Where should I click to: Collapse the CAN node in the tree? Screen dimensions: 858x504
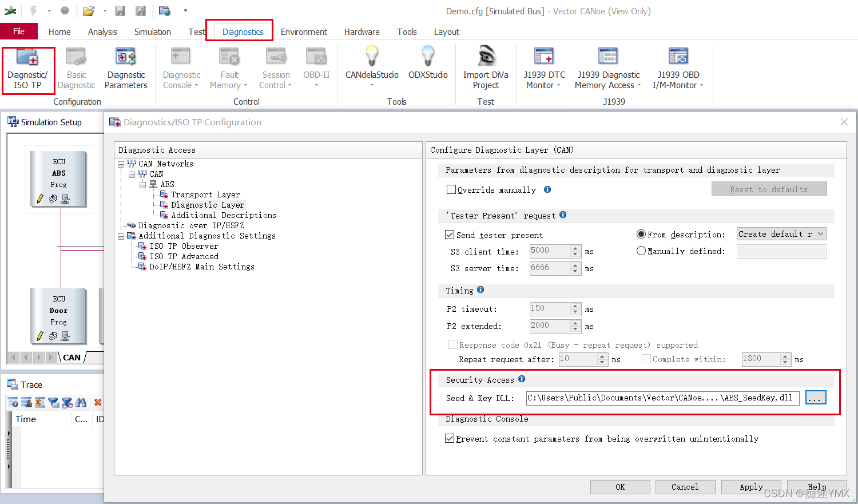pyautogui.click(x=132, y=174)
